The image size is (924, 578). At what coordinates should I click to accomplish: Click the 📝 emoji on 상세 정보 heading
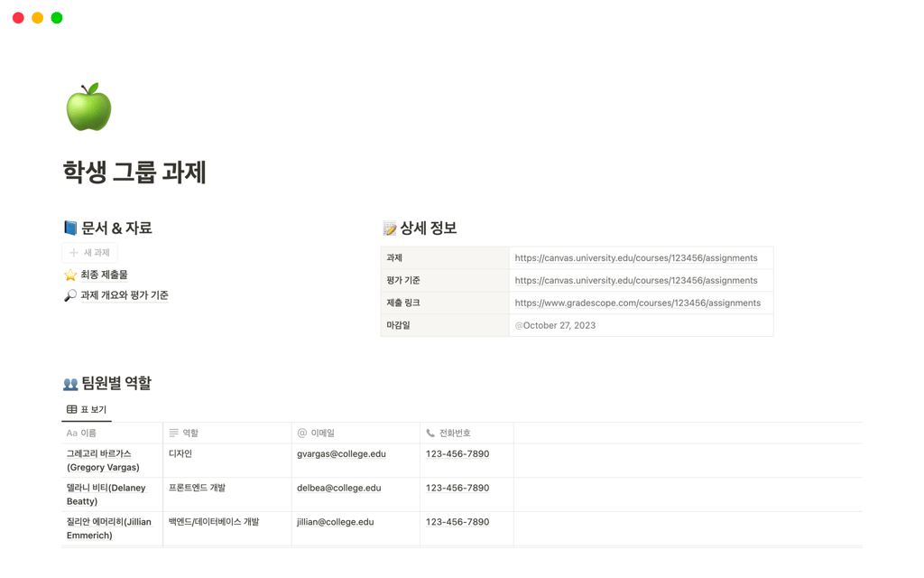point(389,228)
